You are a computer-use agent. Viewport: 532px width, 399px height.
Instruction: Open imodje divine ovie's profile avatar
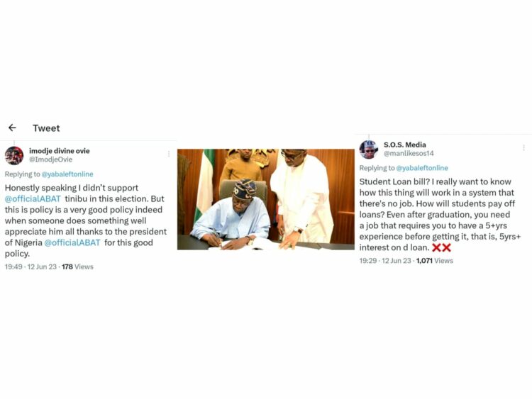pos(14,156)
